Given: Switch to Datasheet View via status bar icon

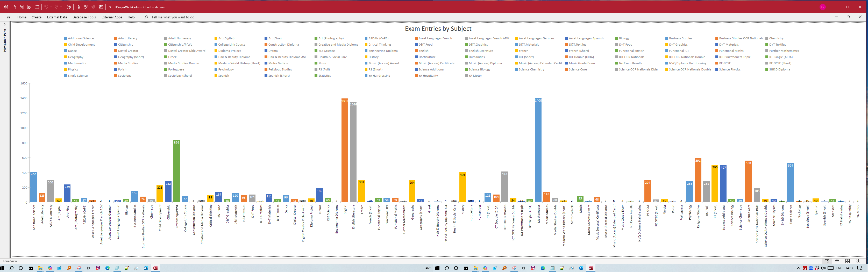Looking at the screenshot, I should (x=837, y=261).
